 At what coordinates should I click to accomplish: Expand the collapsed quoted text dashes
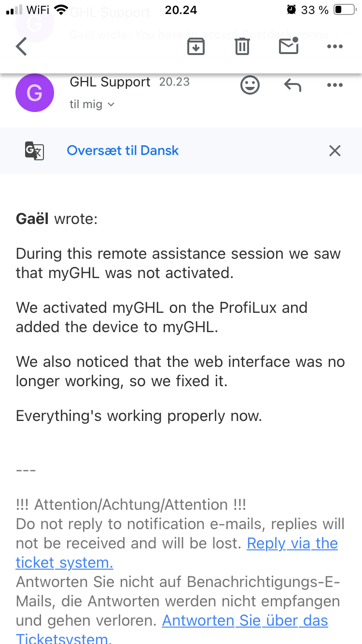click(x=26, y=470)
